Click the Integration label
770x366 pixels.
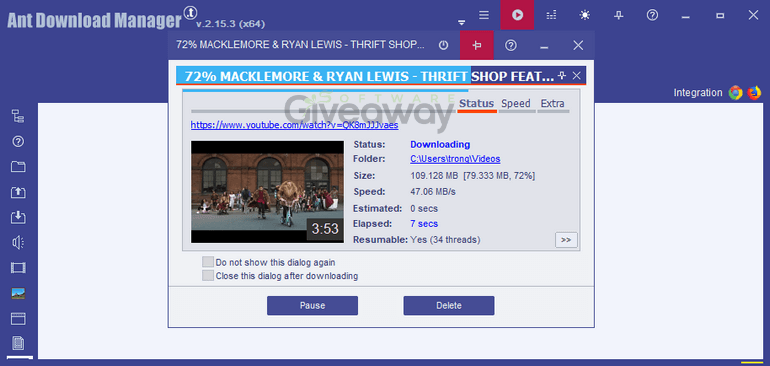(698, 92)
